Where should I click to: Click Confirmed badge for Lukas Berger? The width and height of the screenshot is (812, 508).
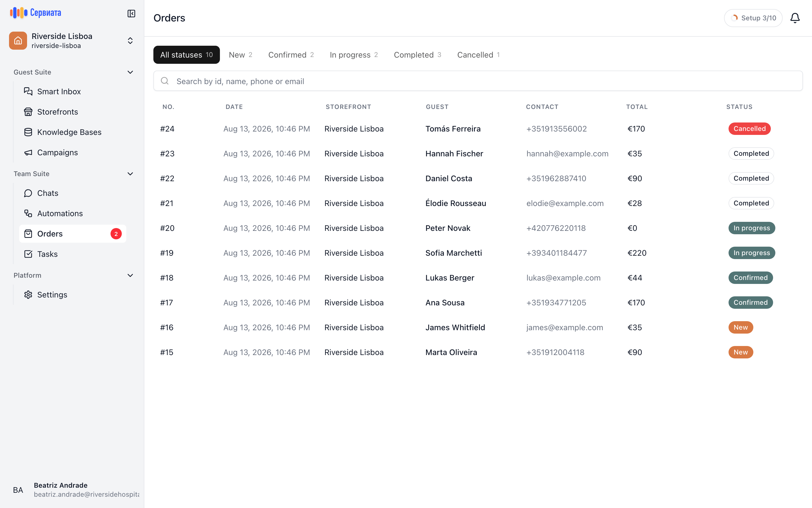click(x=750, y=278)
